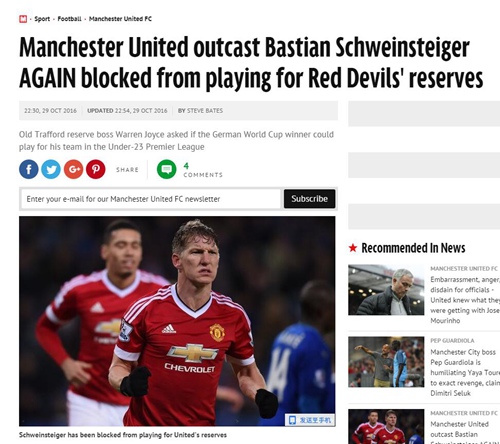Pin article on Pinterest
Screen dimensions: 500x444
point(96,169)
